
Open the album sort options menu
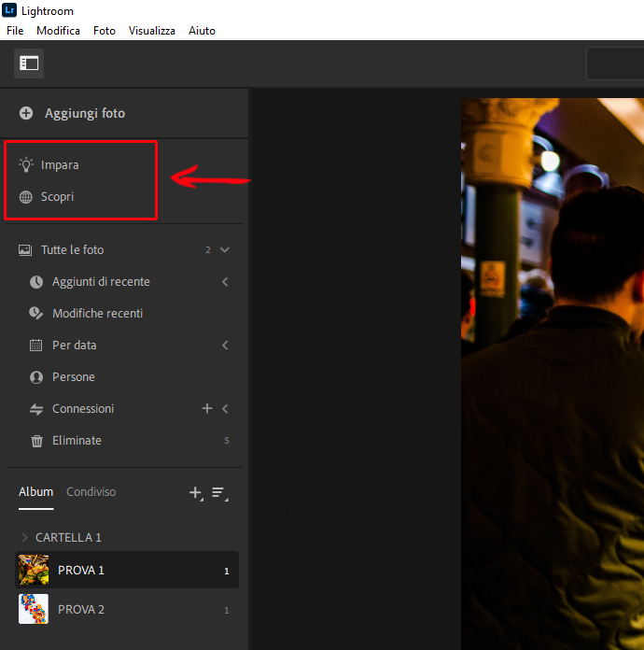pyautogui.click(x=218, y=492)
